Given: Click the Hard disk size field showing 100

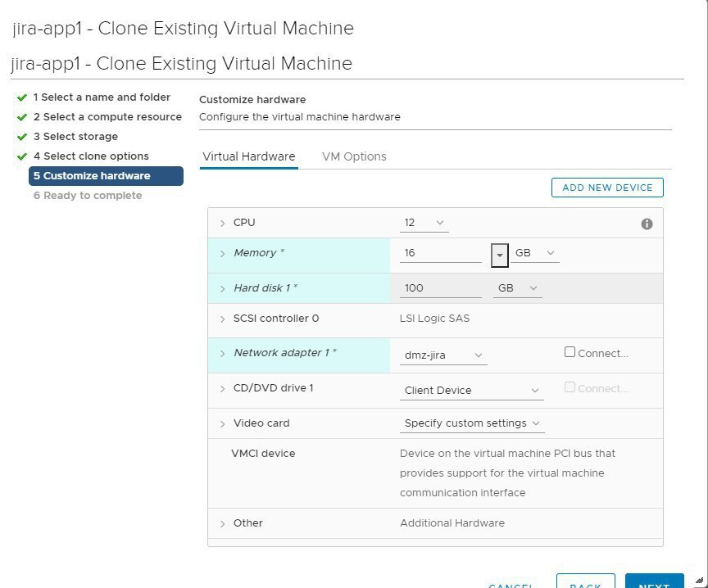Looking at the screenshot, I should point(441,288).
